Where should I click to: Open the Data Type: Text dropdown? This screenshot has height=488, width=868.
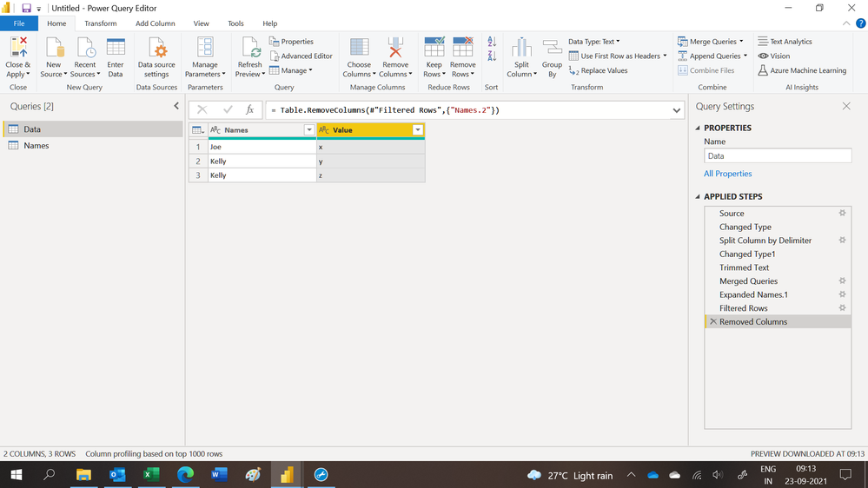(x=594, y=42)
